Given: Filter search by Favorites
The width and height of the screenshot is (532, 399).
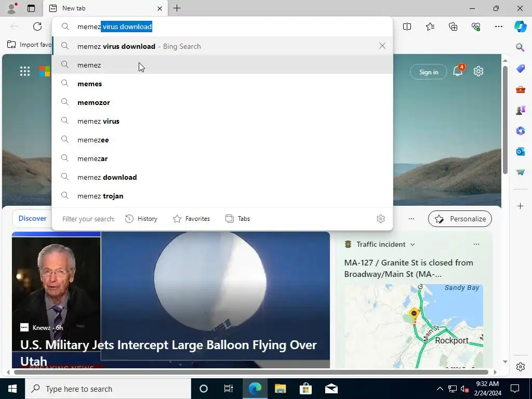Looking at the screenshot, I should point(191,219).
